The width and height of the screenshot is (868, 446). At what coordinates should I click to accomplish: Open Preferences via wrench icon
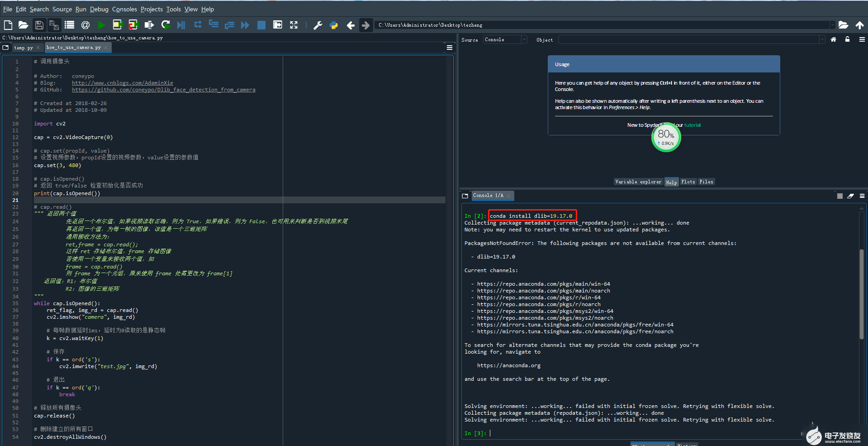pyautogui.click(x=318, y=25)
